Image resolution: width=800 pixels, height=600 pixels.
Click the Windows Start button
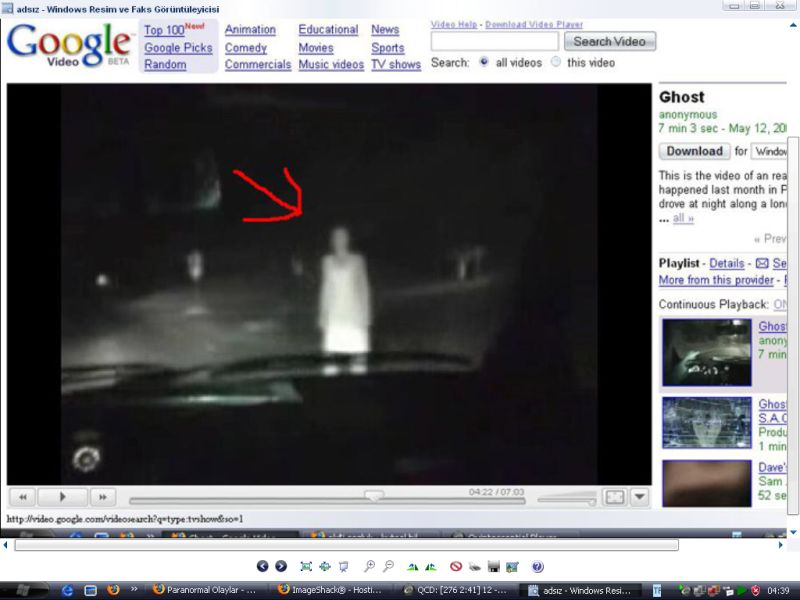coord(24,590)
